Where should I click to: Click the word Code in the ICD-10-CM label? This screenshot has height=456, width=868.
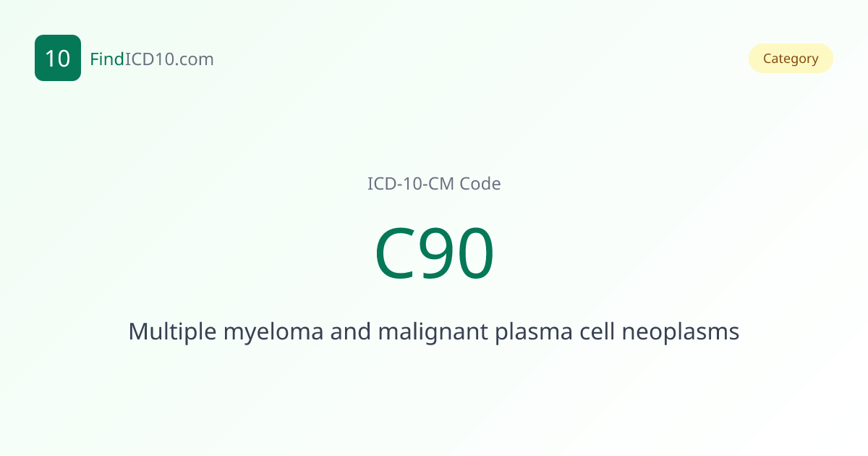point(480,184)
